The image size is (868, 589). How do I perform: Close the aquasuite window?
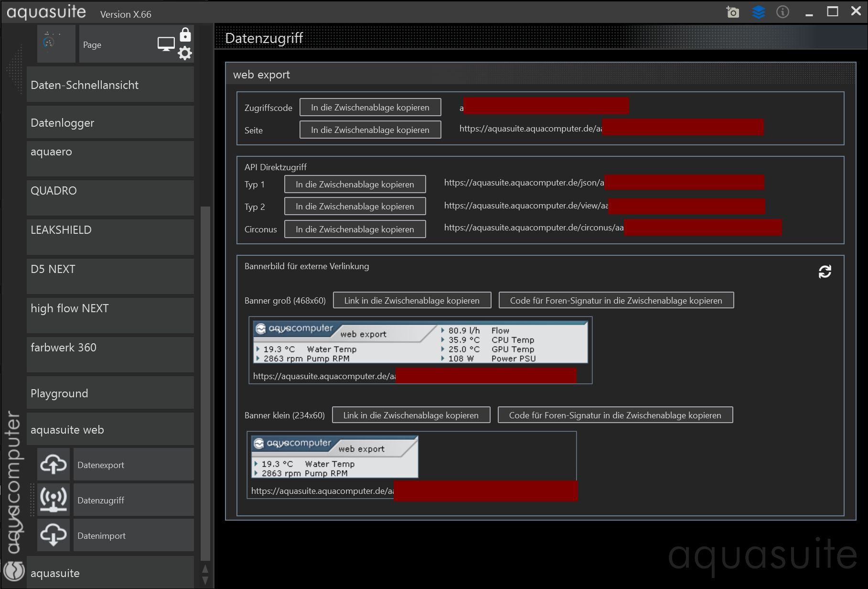(x=856, y=11)
